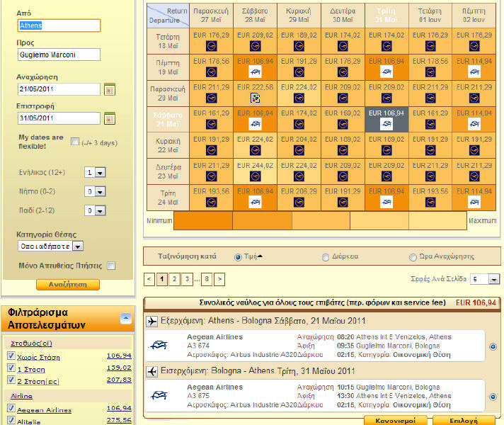Open the Κανονισμοί fare rules button

396,420
